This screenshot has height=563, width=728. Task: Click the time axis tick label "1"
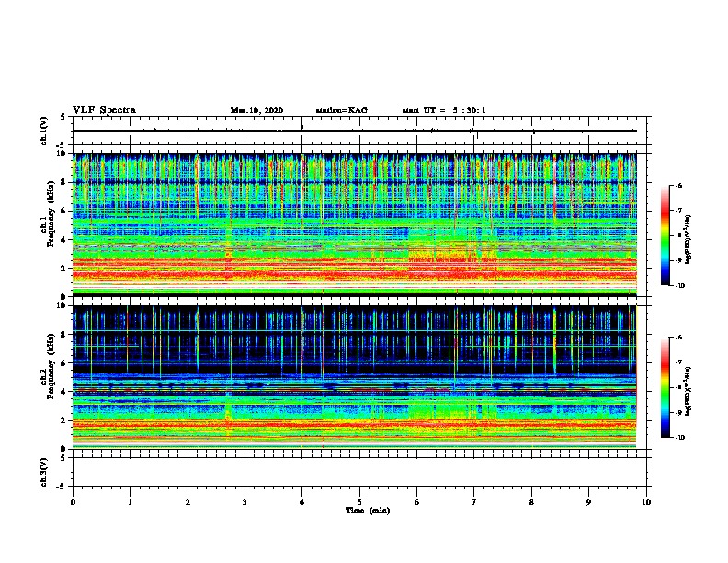pyautogui.click(x=130, y=502)
